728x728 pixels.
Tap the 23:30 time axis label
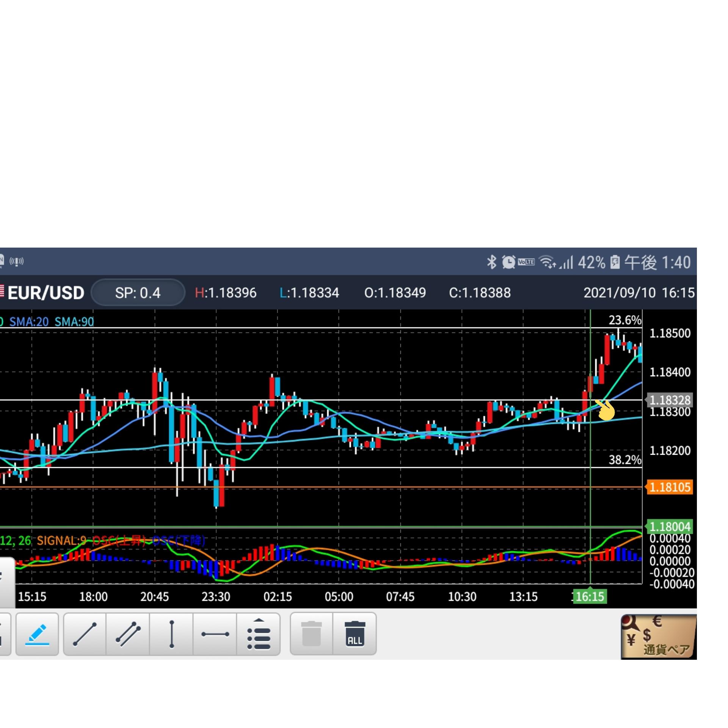coord(216,597)
